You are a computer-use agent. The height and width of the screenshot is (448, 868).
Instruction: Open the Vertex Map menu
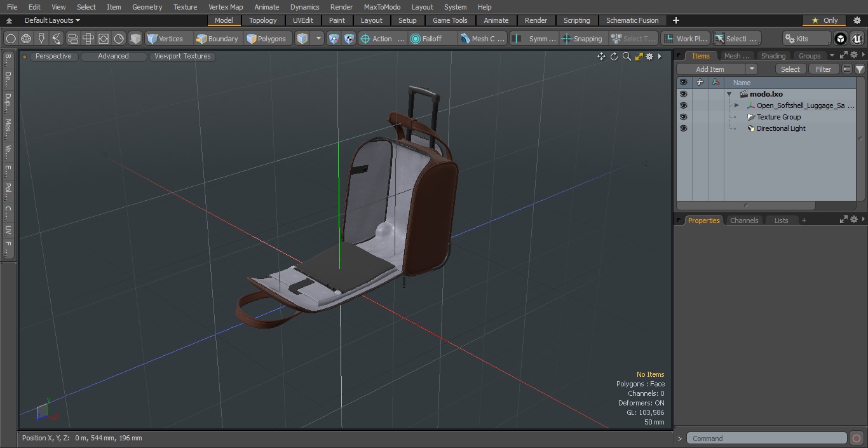click(x=226, y=7)
